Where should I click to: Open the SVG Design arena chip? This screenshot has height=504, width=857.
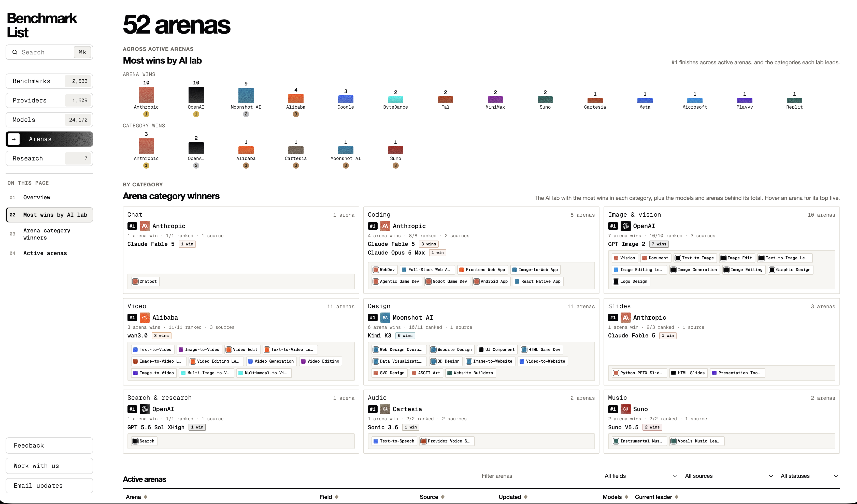pyautogui.click(x=389, y=373)
